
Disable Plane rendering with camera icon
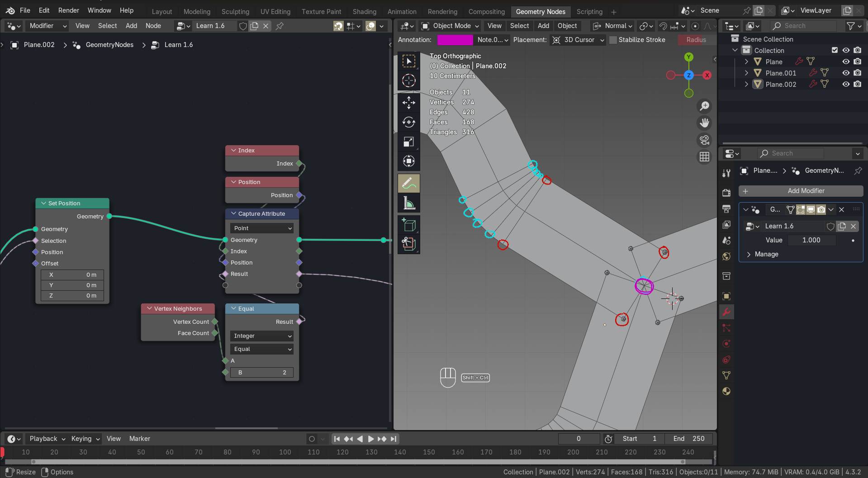858,62
